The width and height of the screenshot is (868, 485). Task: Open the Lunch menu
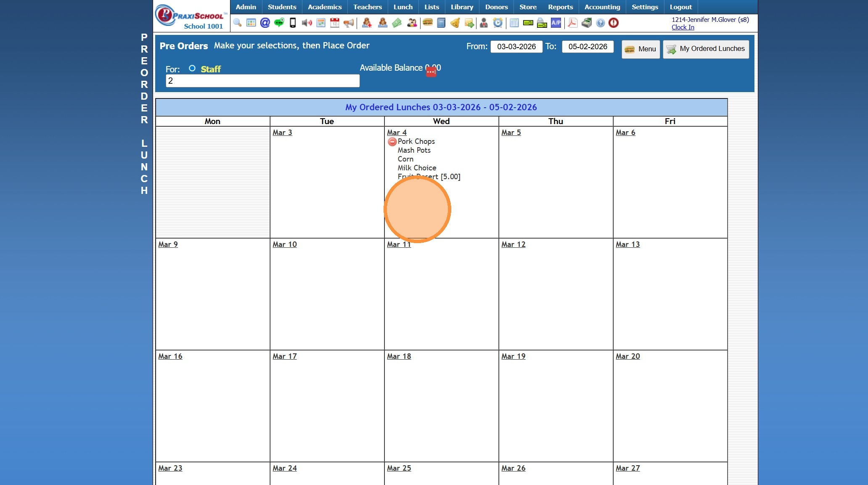tap(403, 7)
